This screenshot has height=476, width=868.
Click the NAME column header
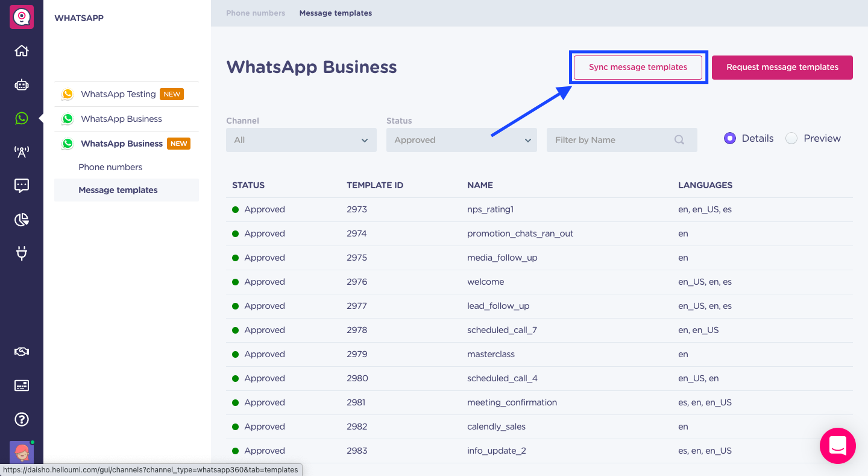tap(480, 185)
